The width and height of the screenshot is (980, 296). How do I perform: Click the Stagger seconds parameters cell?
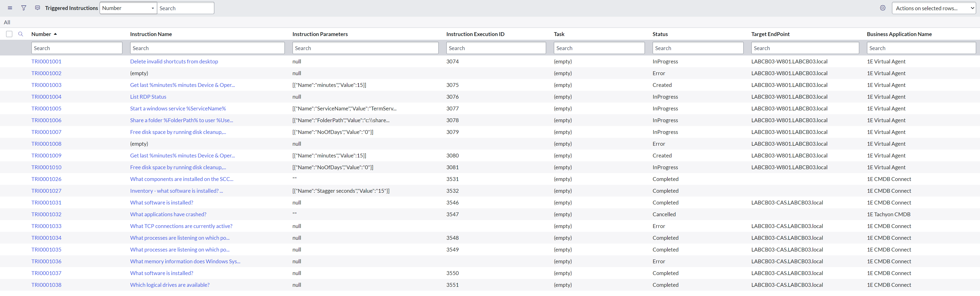coord(341,191)
